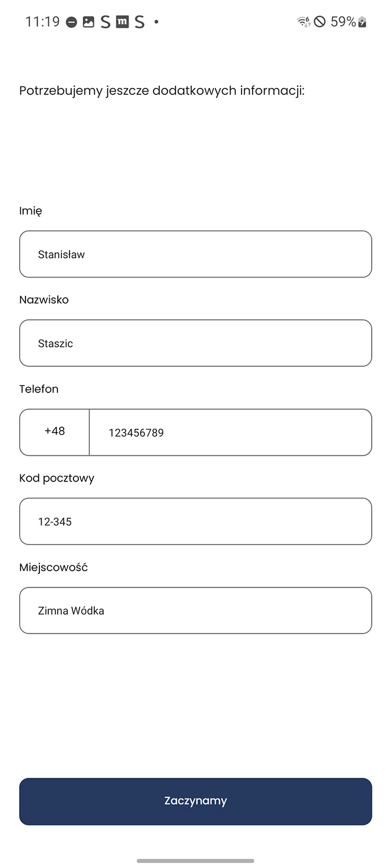Tap the bottom navigation gesture handle
391x868 pixels.
(x=195, y=860)
